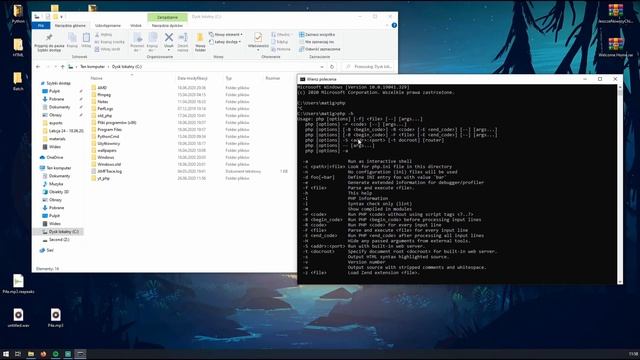Collapse the Explorer ribbon with the chevron

point(387,25)
